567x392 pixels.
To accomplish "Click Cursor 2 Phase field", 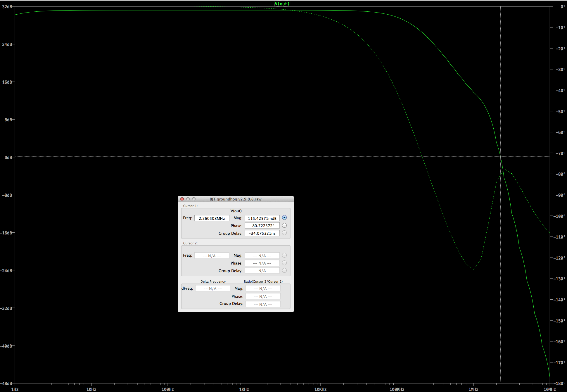I will pos(262,263).
